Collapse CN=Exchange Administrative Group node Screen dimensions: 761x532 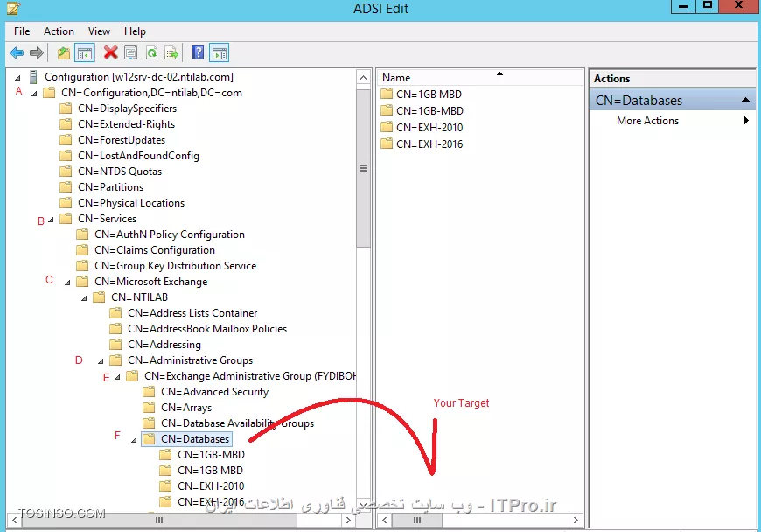pos(117,377)
